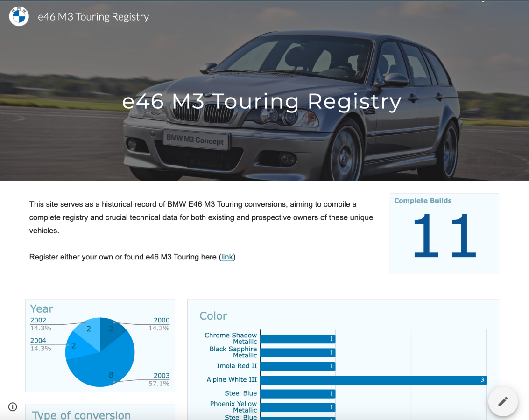Click the Complete Builds scorecard number

pos(444,236)
